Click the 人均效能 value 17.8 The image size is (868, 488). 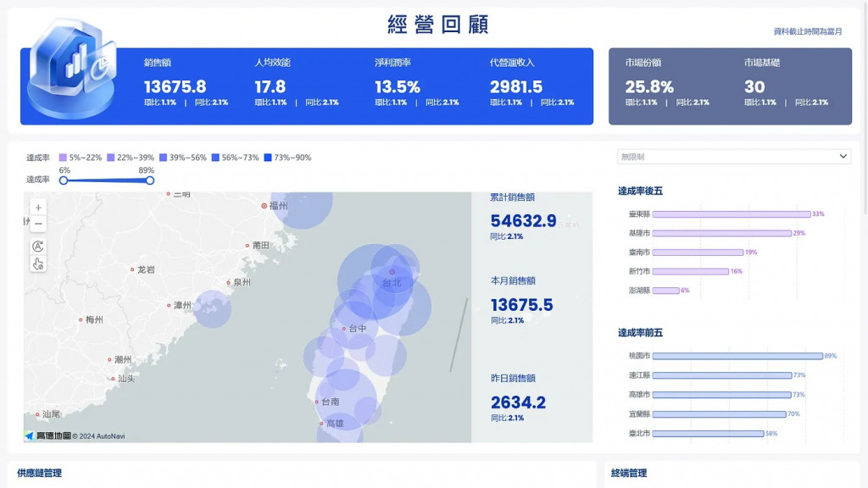click(x=270, y=87)
